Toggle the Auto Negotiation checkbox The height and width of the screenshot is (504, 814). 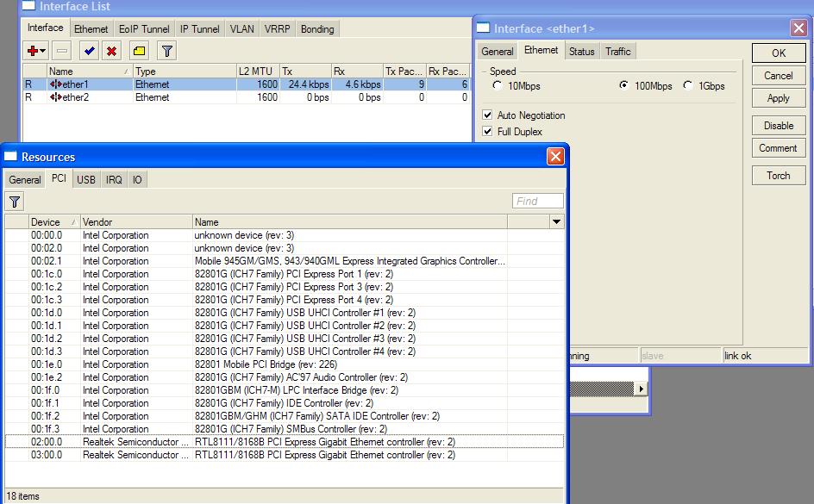pos(488,115)
